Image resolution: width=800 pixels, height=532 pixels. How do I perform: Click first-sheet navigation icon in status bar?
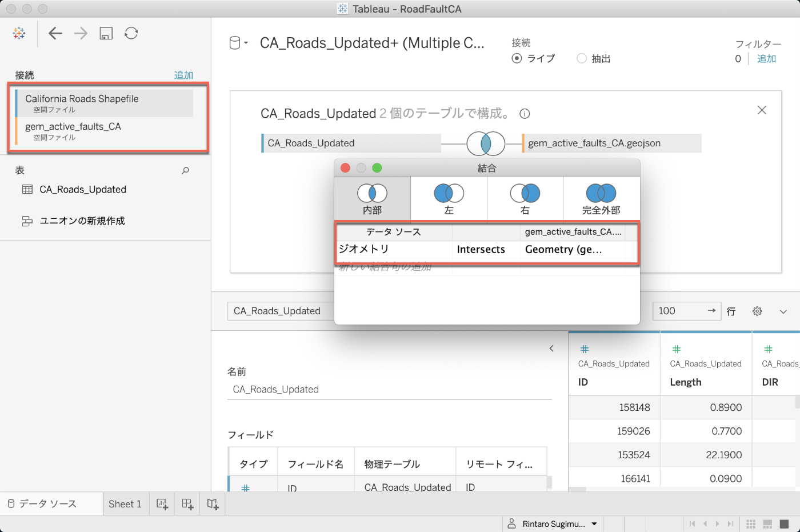(693, 524)
